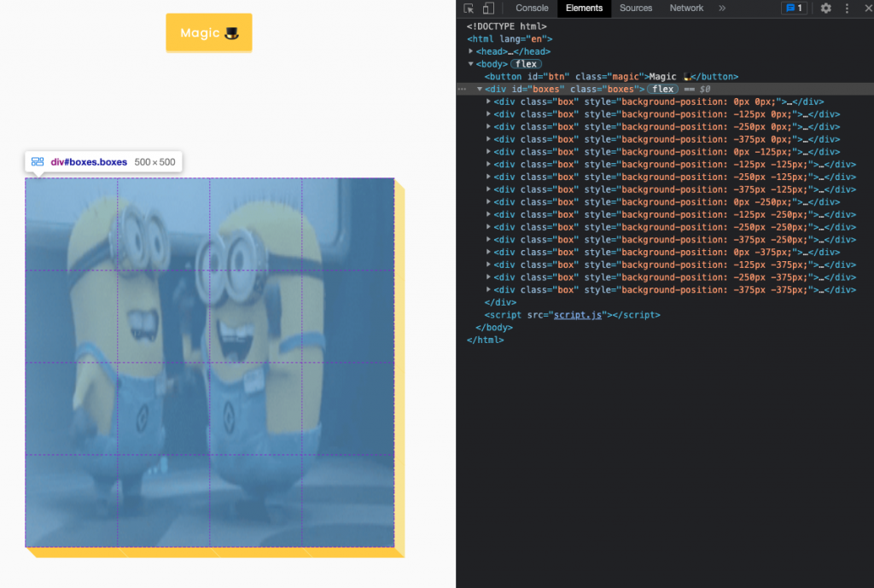
Task: Close the DevTools panel
Action: point(868,9)
